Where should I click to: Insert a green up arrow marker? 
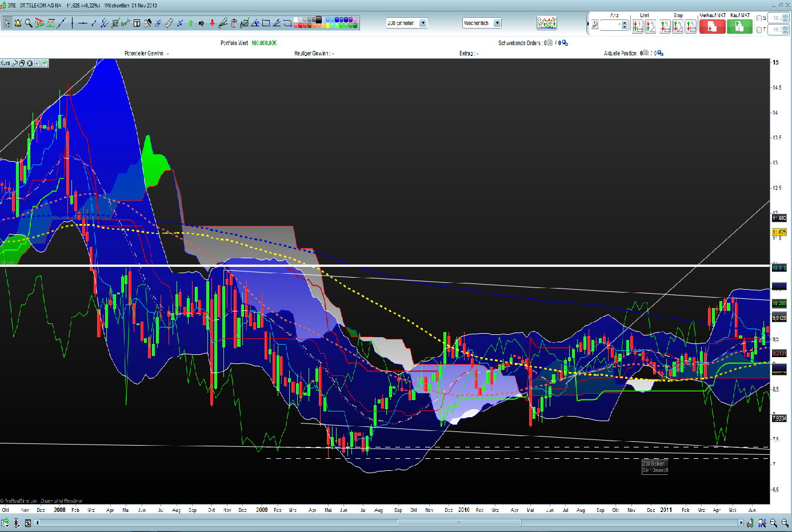[x=191, y=23]
